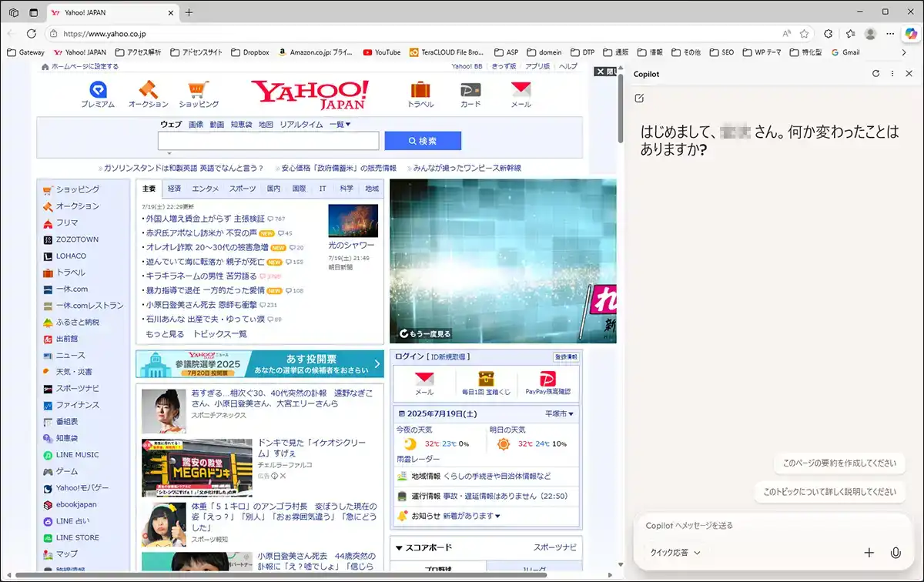This screenshot has height=582, width=924.
Task: Click the Yahoo! JAPAN logo
Action: 310,94
